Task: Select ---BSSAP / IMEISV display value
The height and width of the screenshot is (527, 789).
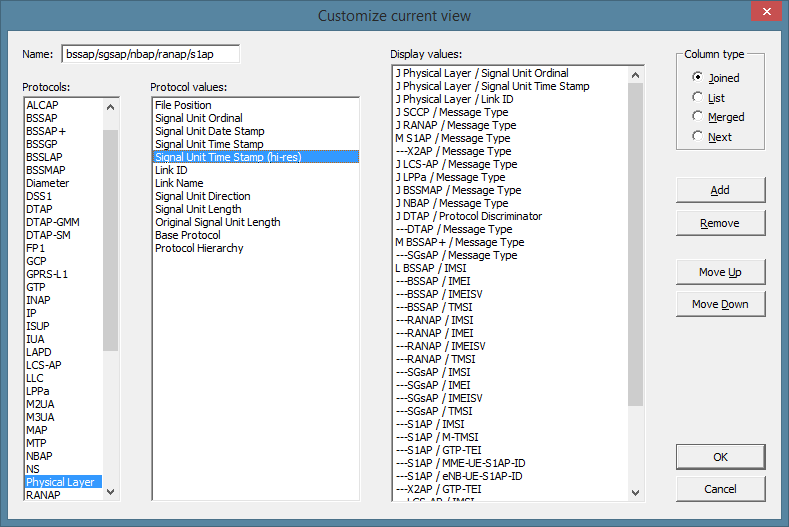Action: [510, 294]
